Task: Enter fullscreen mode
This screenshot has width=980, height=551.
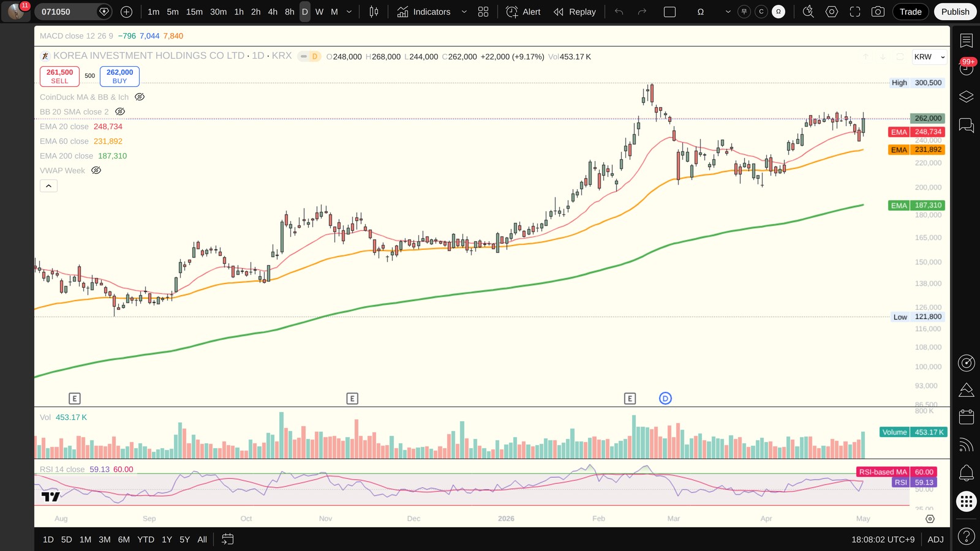Action: (855, 12)
